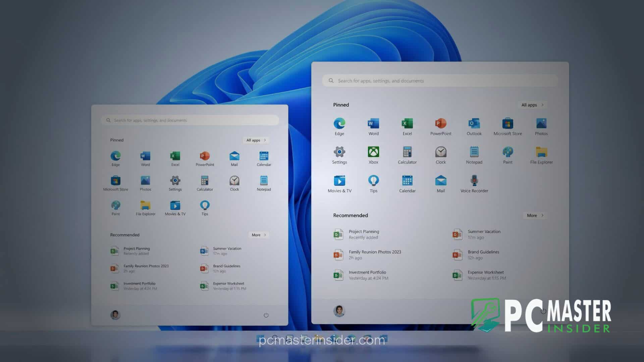Open Clock in the small Start menu

[x=234, y=183]
